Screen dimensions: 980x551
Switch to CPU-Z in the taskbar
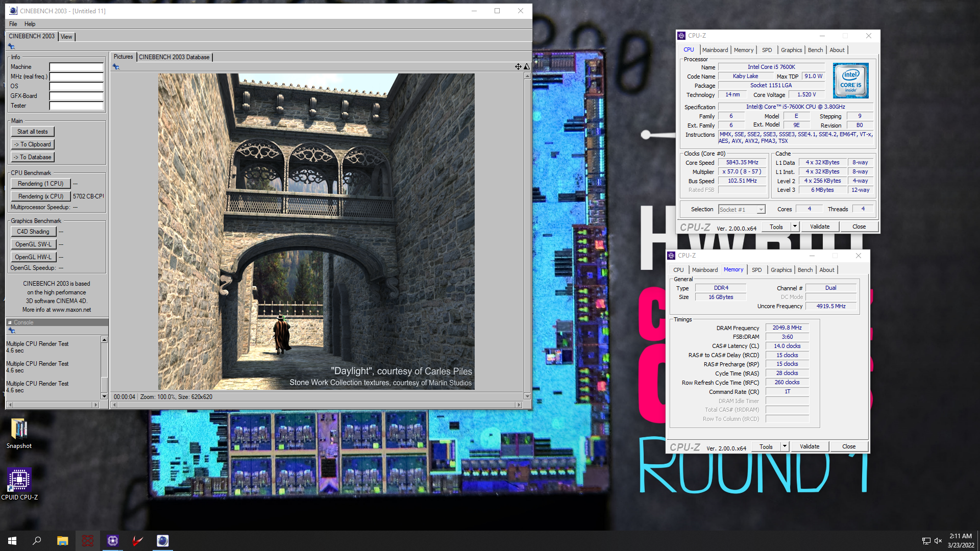coord(113,541)
